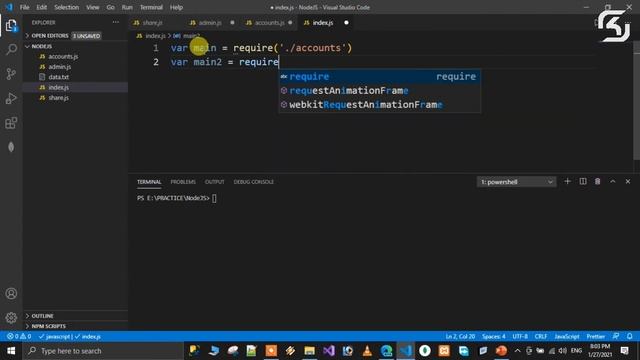Open share.js in the file tree

[x=76, y=98]
